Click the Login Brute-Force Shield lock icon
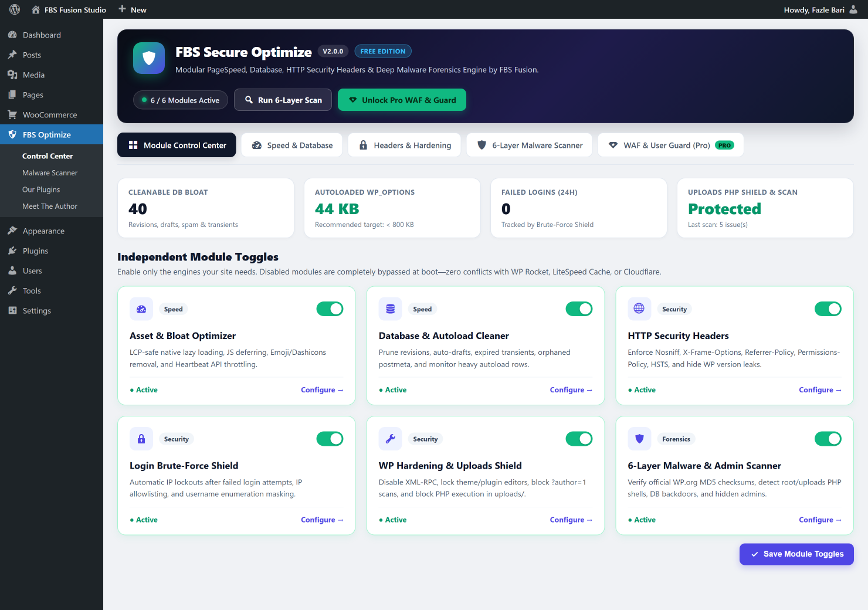The width and height of the screenshot is (868, 610). click(141, 439)
